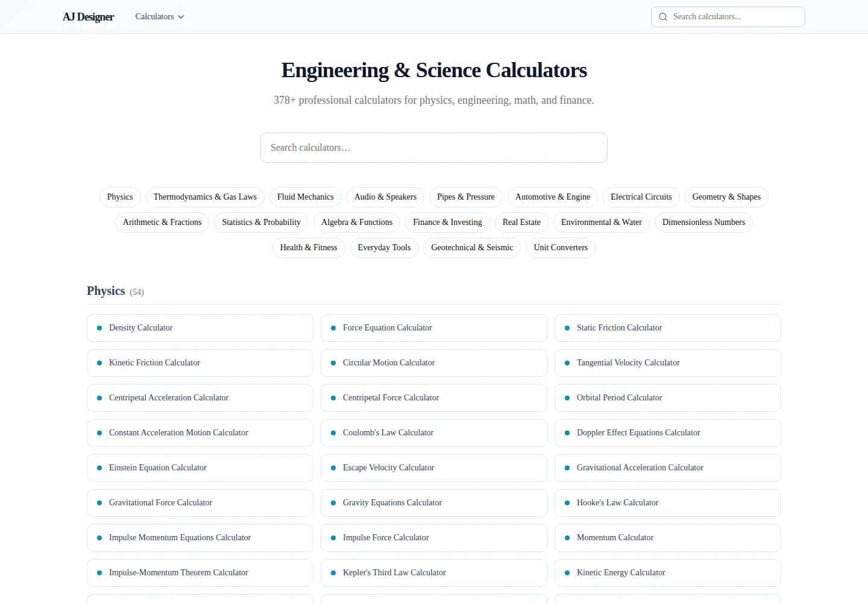The height and width of the screenshot is (603, 868).
Task: Filter by Thermodynamics & Gas Laws
Action: (205, 197)
